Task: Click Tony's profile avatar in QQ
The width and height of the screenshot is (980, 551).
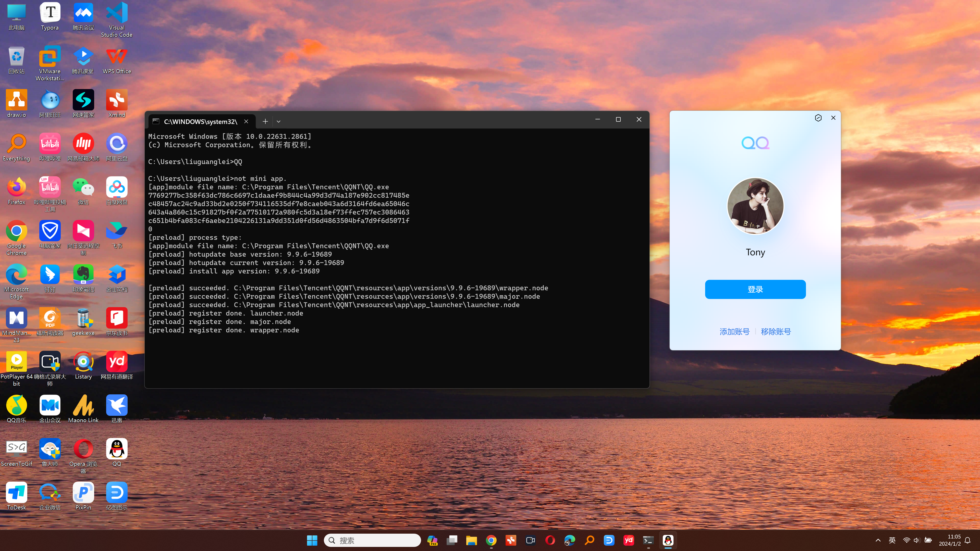Action: [755, 206]
